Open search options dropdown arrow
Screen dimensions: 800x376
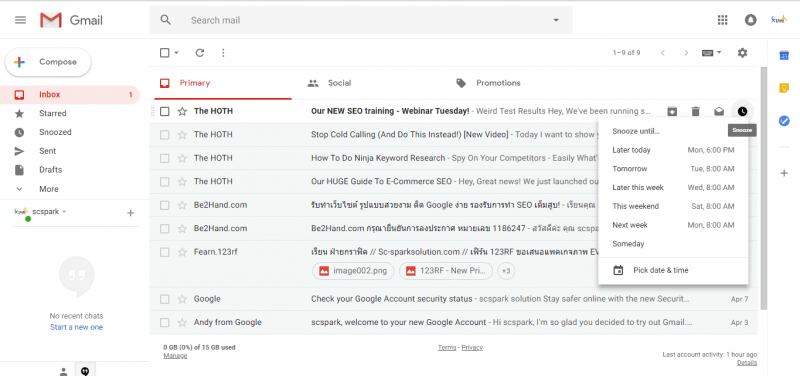[556, 20]
